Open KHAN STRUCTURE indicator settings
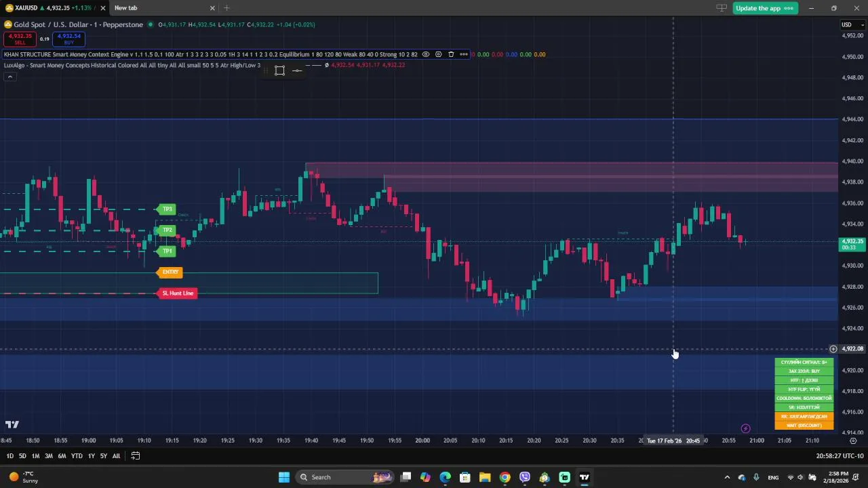 coord(438,54)
